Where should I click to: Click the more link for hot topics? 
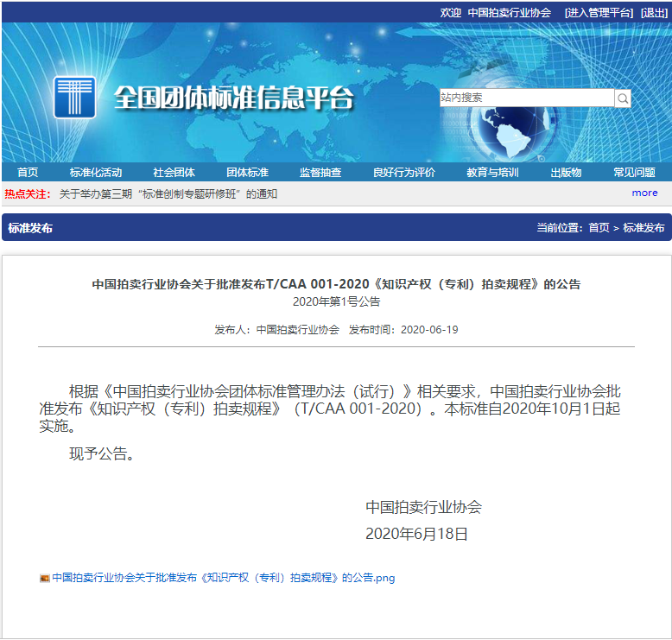click(x=644, y=193)
